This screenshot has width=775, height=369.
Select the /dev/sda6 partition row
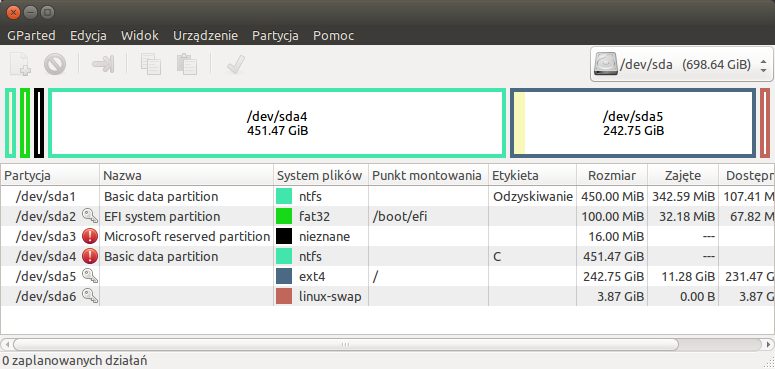pyautogui.click(x=388, y=296)
